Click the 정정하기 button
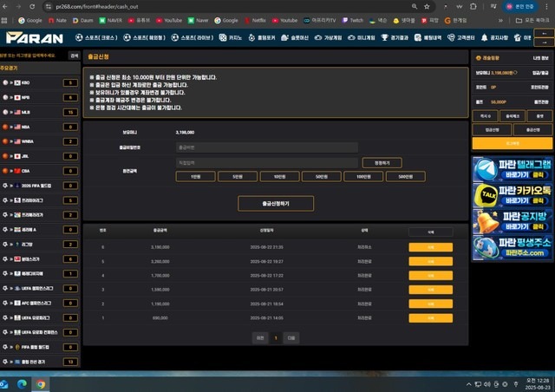Viewport: 555px width, 392px height. pos(382,163)
